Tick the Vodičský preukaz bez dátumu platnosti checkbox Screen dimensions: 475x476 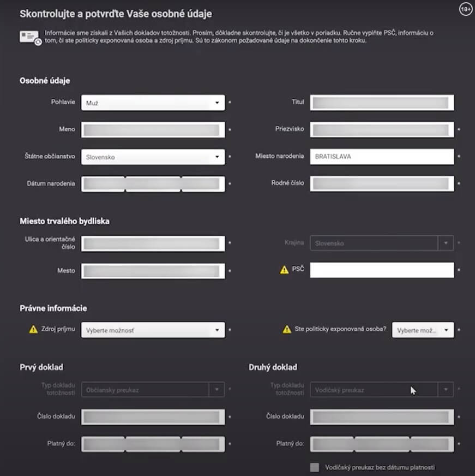pyautogui.click(x=315, y=467)
